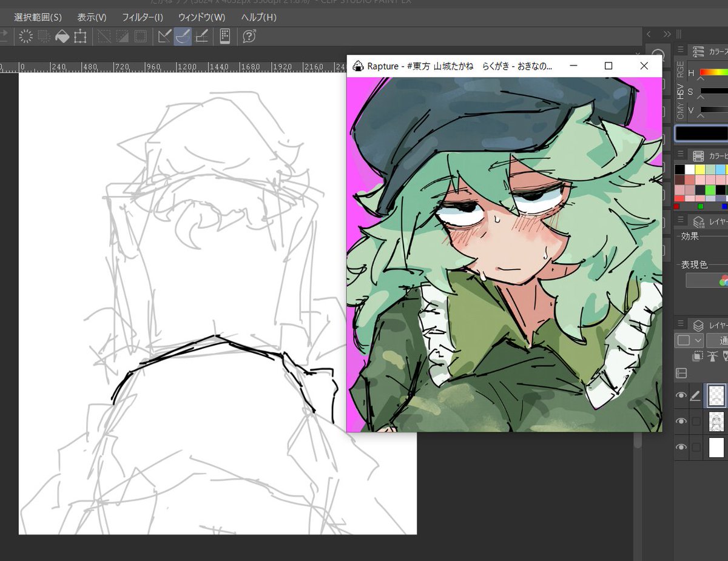Screen dimensions: 728x561
Task: Click the current black color bar
Action: pyautogui.click(x=702, y=133)
